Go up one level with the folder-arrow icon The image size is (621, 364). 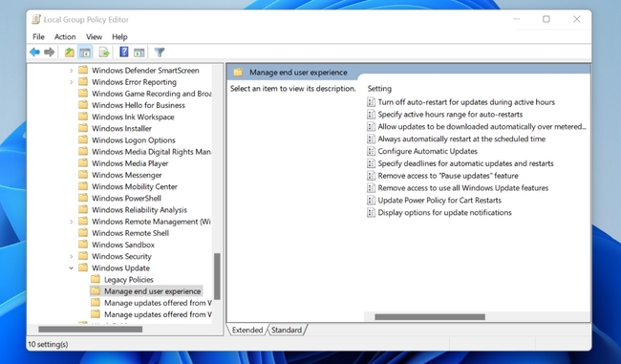coord(70,52)
